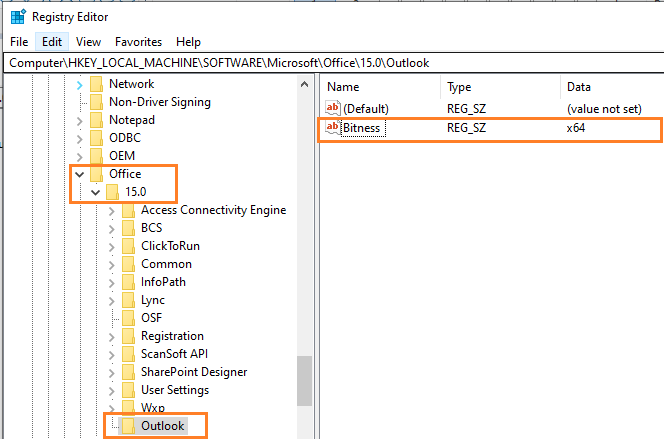
Task: Open the File menu
Action: [x=18, y=42]
